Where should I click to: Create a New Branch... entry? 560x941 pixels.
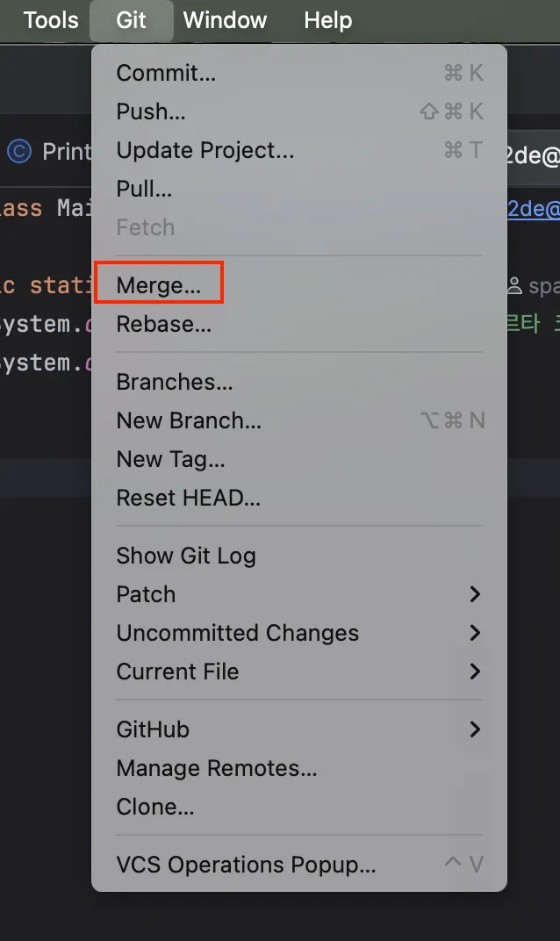coord(189,420)
